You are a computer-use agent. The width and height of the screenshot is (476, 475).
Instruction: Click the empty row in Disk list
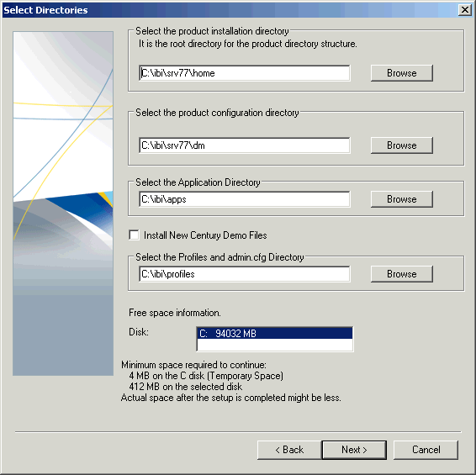275,345
